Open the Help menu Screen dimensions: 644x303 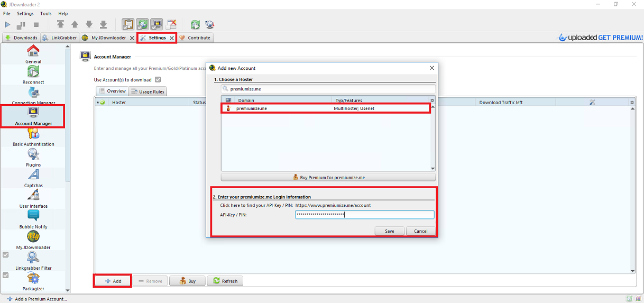click(63, 13)
